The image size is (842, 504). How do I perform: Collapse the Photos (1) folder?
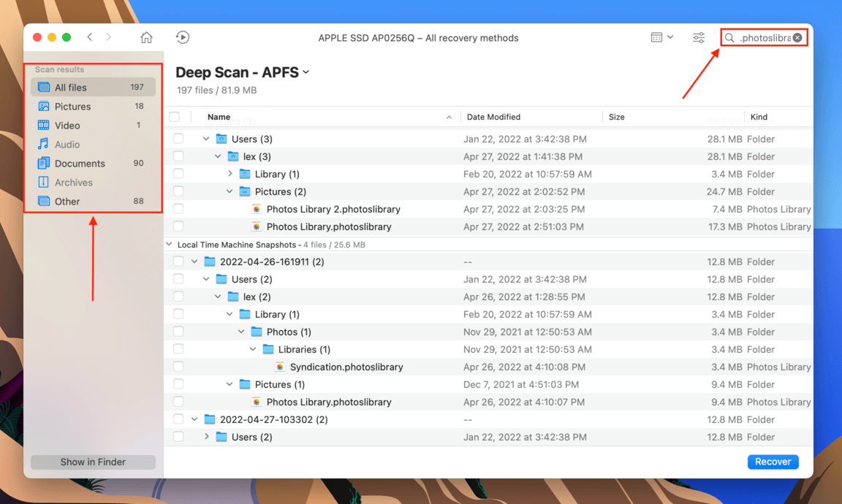[x=242, y=332]
